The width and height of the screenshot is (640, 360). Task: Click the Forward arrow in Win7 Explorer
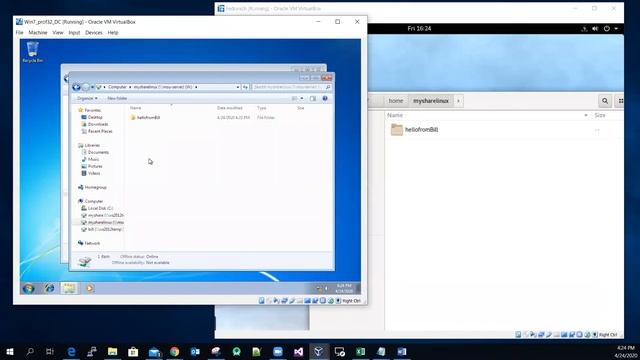click(85, 87)
